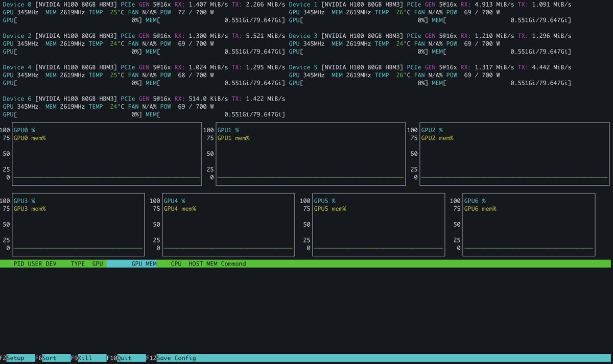Click Device 1 temperature '26°C'
The width and height of the screenshot is (613, 364).
click(x=403, y=13)
